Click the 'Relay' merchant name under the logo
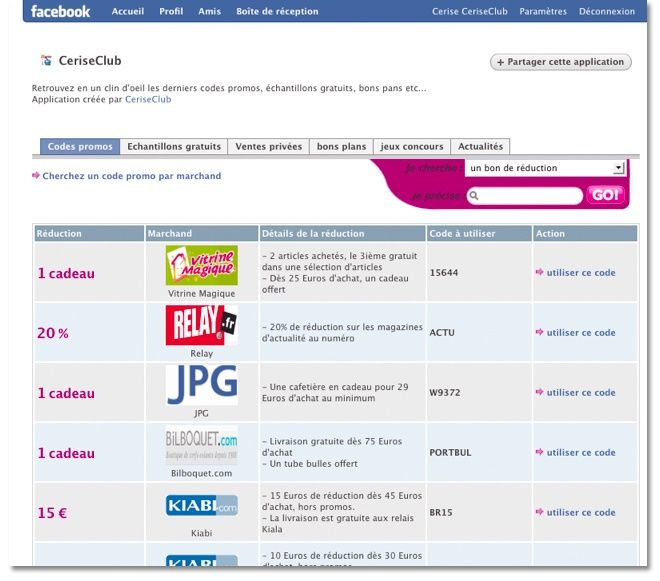This screenshot has height=581, width=660. pos(202,354)
